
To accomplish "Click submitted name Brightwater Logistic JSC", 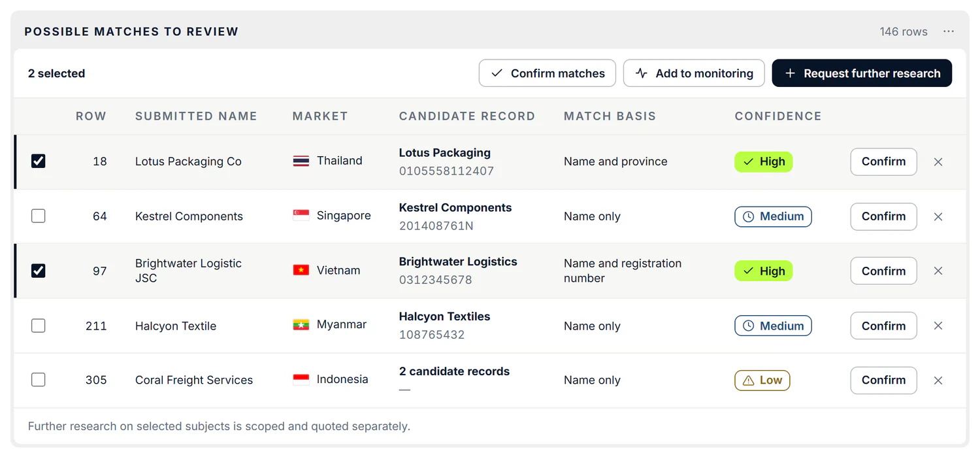I will pos(188,271).
